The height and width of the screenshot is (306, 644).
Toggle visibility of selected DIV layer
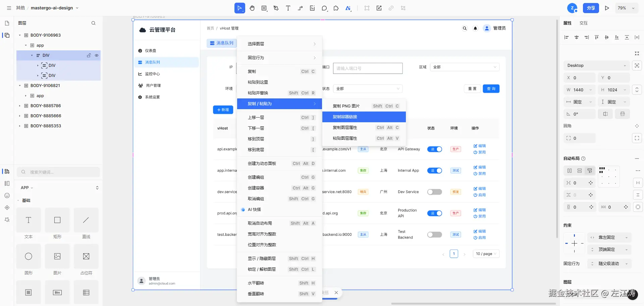point(97,55)
